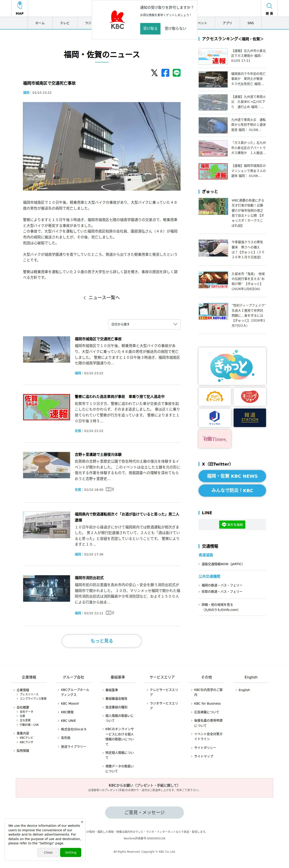Screen dimensions: 289x868
Task: Open the 日付から探す dropdown
Action: 144,324
